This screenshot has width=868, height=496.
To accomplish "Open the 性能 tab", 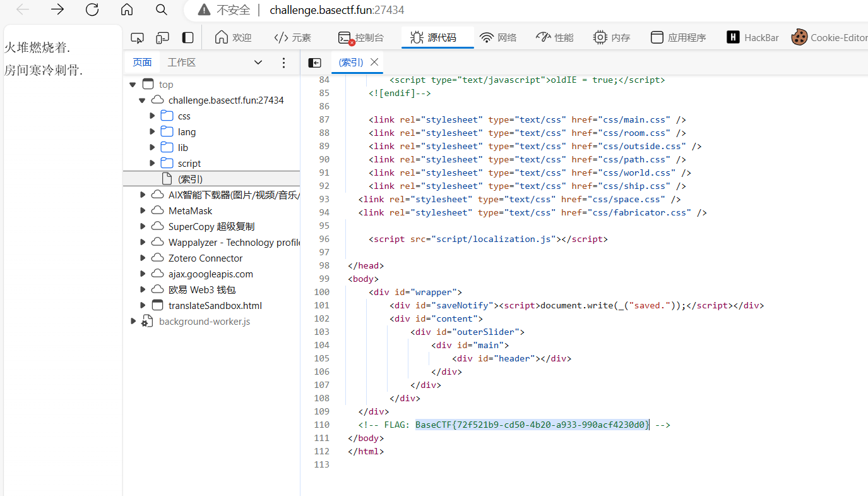I will [555, 37].
